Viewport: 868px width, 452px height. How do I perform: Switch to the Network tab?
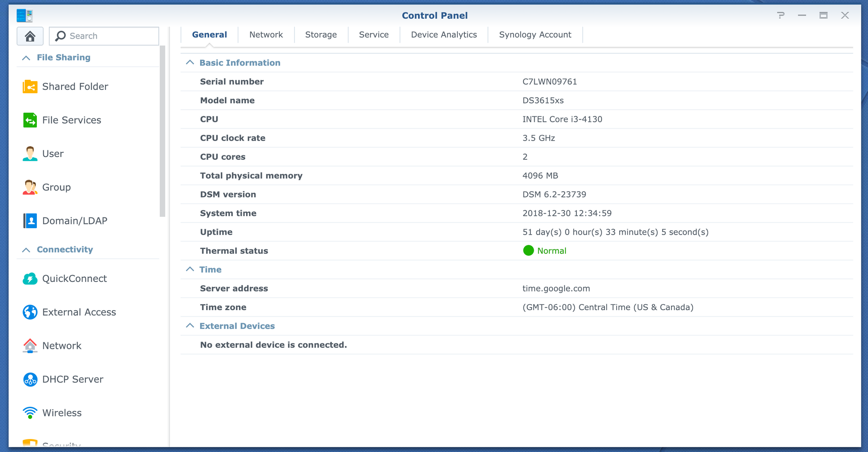click(x=266, y=35)
